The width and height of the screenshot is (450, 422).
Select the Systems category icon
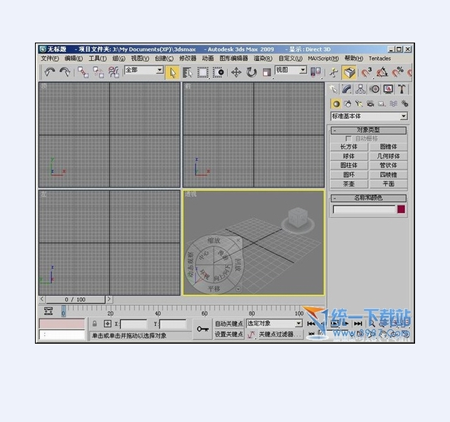[405, 104]
